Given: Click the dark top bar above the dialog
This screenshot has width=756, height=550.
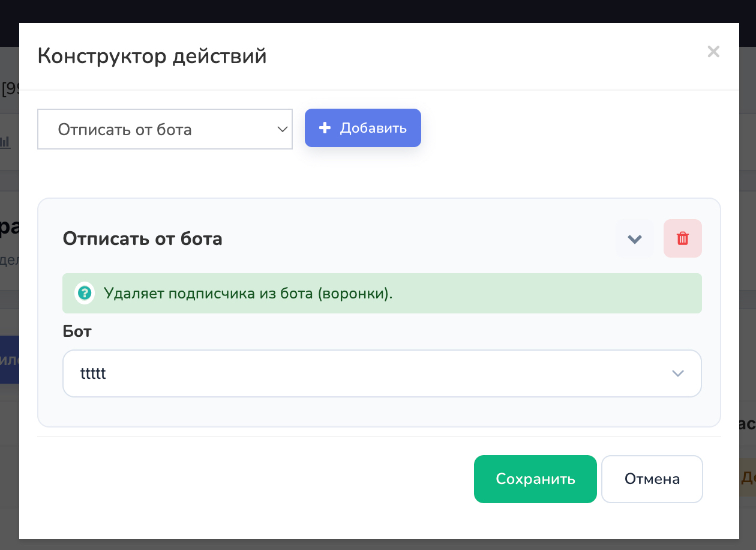Looking at the screenshot, I should [x=378, y=11].
